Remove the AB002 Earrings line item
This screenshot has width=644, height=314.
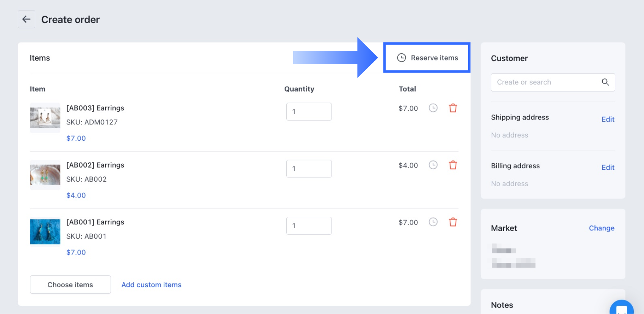click(x=453, y=165)
